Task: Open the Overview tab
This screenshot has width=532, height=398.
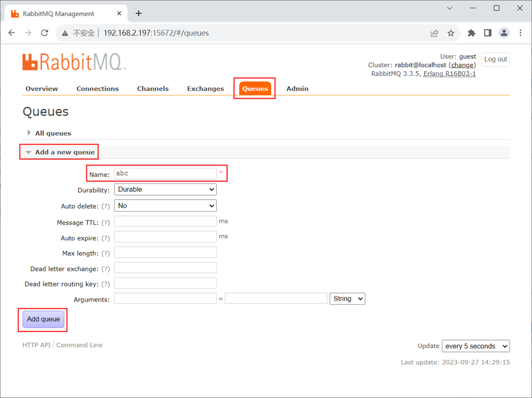Action: coord(42,89)
